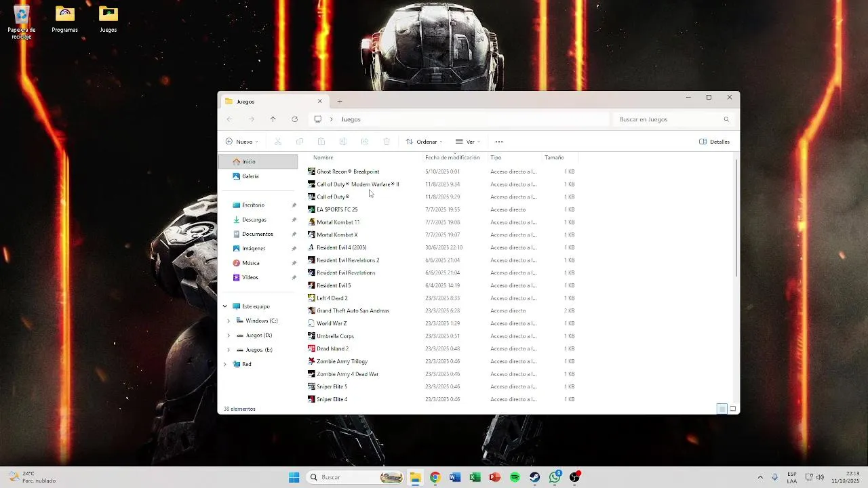Click the back navigation arrow
The width and height of the screenshot is (868, 488).
point(230,119)
